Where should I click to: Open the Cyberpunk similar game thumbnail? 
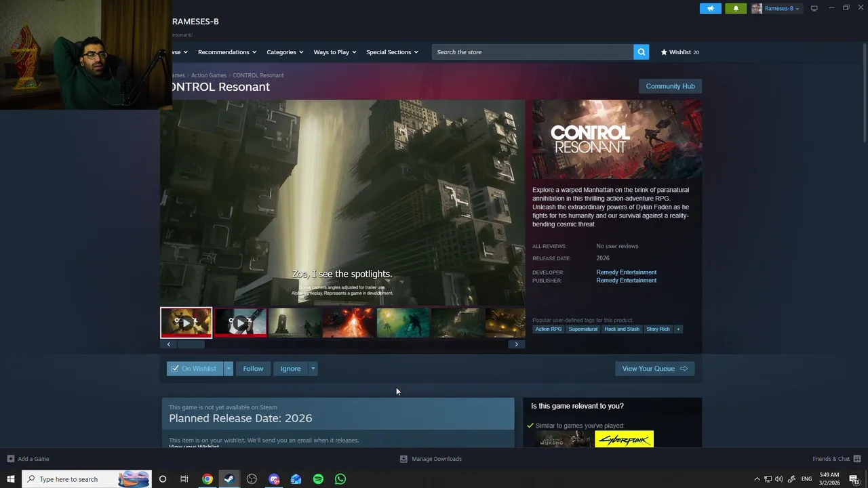point(624,439)
